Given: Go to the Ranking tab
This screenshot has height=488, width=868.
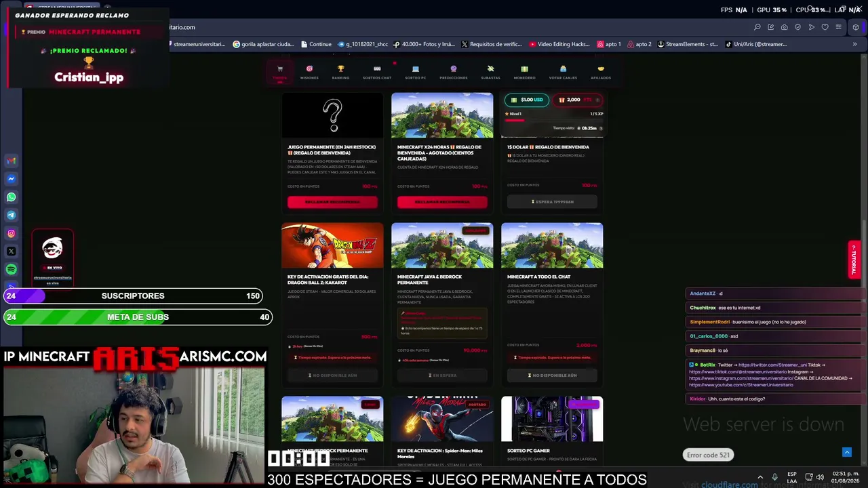Looking at the screenshot, I should coord(340,72).
